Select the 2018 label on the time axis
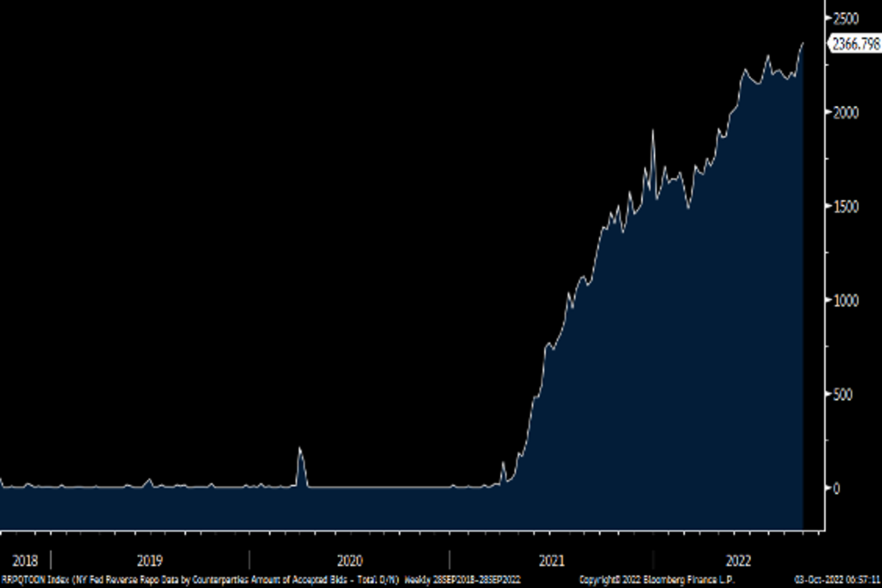The image size is (882, 588). 25,561
